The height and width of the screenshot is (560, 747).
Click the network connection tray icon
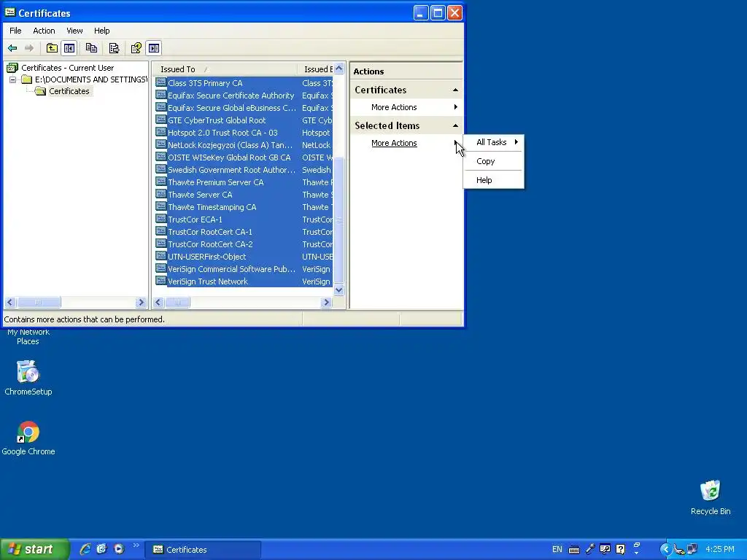[x=692, y=550]
